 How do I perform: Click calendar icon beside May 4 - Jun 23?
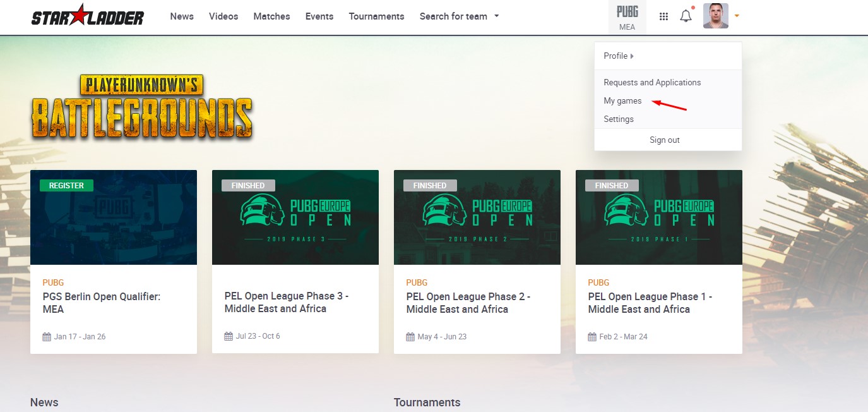tap(410, 337)
